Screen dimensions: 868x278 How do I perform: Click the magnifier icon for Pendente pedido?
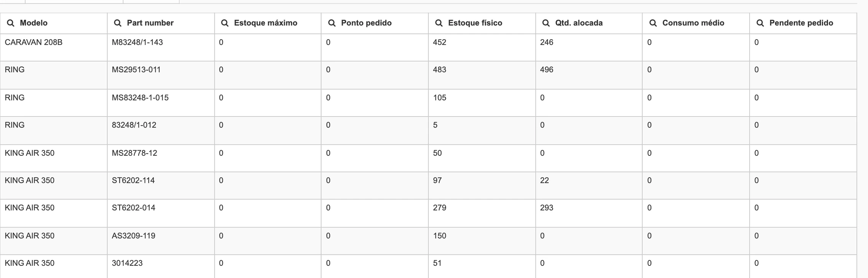[760, 23]
